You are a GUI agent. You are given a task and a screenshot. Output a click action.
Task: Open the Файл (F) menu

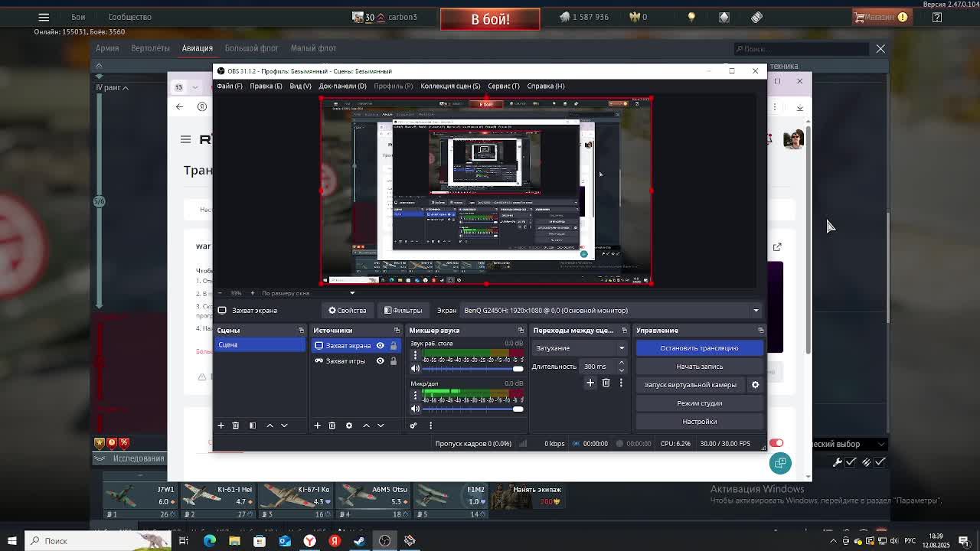click(x=230, y=86)
